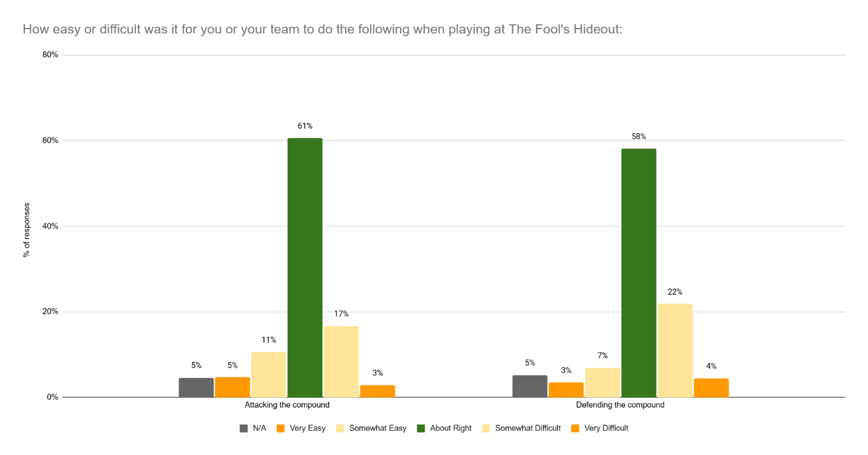
Task: Click the gray N/A bar under Attacking
Action: (x=196, y=388)
